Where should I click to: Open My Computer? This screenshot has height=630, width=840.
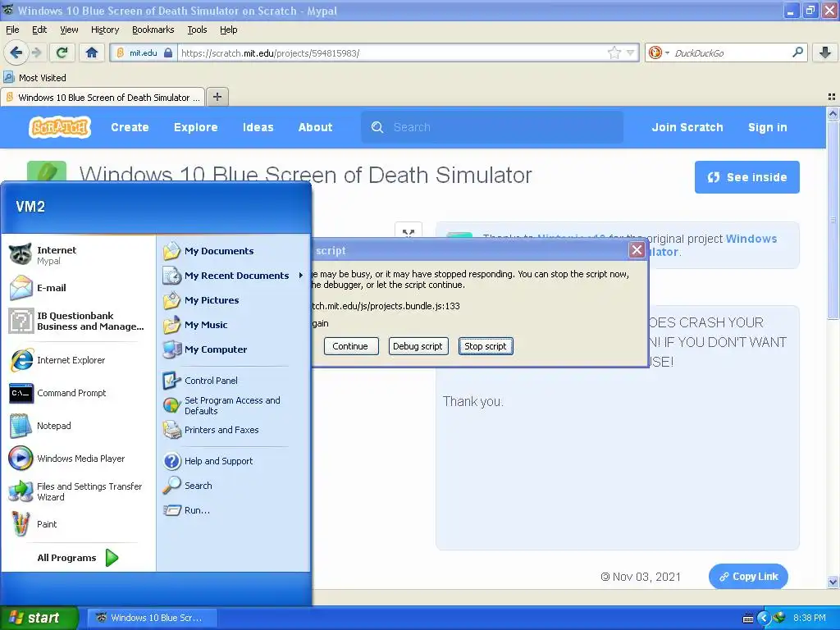(x=233, y=349)
